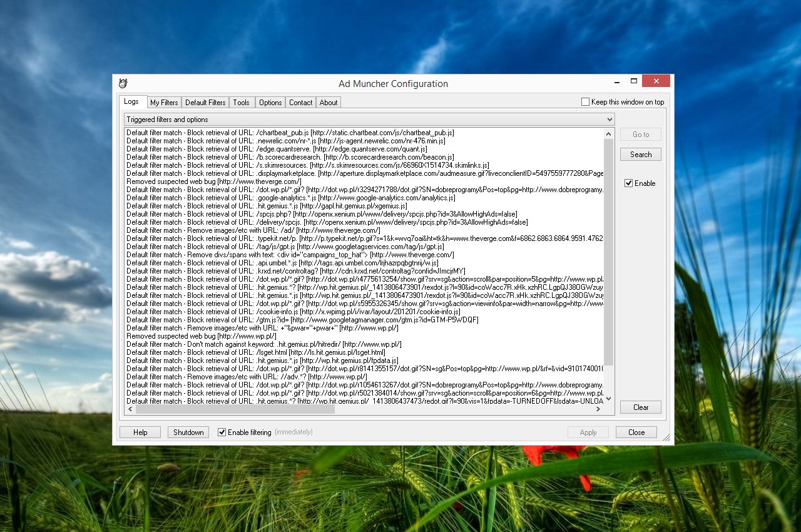Select the /cookie-info.js log entry
Image resolution: width=801 pixels, height=532 pixels.
293,312
